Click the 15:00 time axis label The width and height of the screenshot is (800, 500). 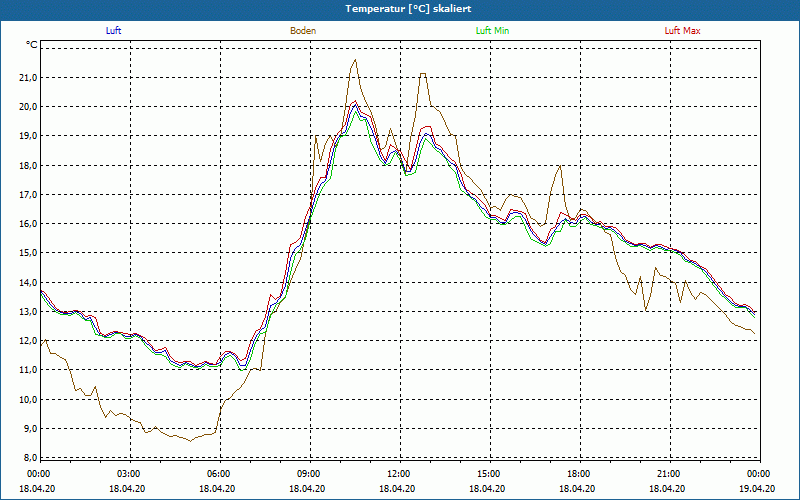(x=490, y=474)
